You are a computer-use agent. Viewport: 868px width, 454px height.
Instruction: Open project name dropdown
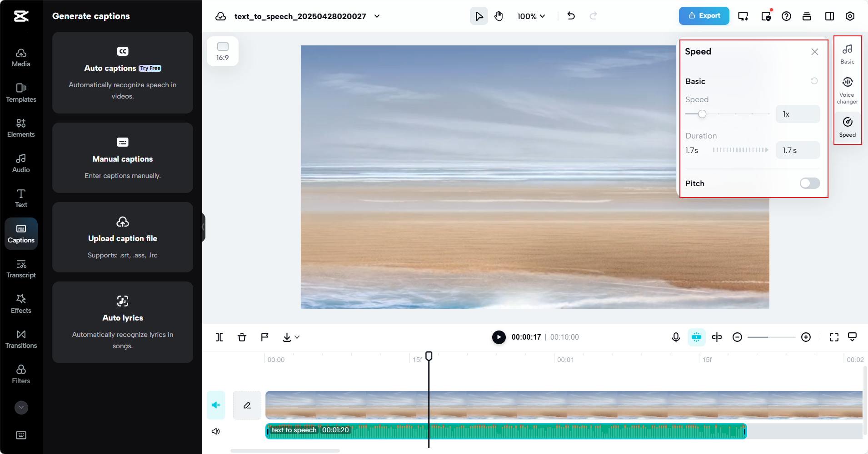(377, 16)
